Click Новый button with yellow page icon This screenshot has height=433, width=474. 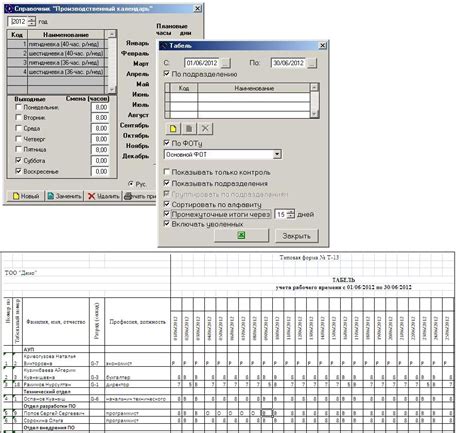pyautogui.click(x=26, y=196)
